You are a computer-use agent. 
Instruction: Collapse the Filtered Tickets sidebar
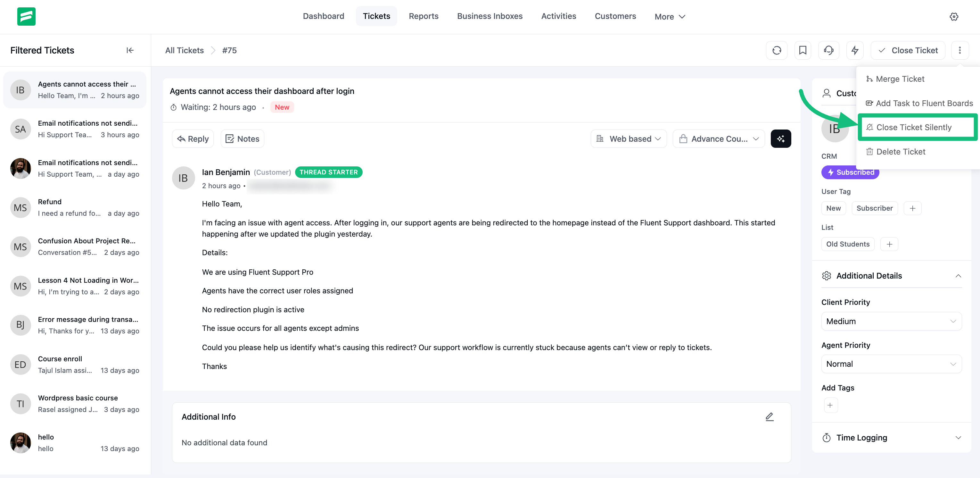pyautogui.click(x=130, y=50)
